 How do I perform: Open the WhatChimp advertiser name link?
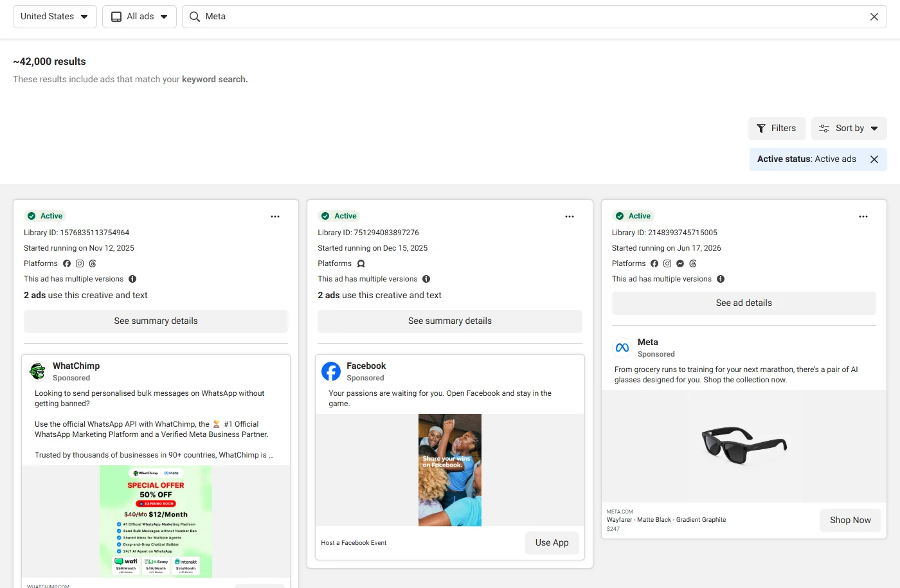(x=76, y=366)
